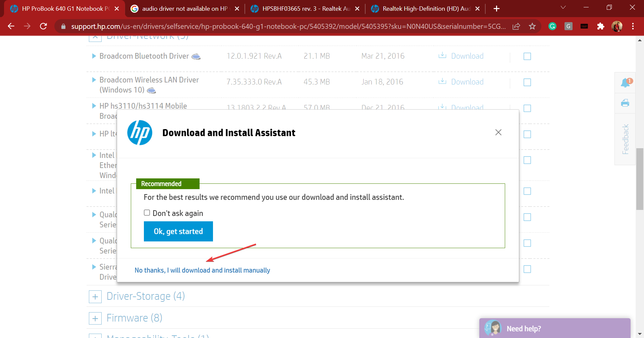The height and width of the screenshot is (338, 644).
Task: Expand the Driver-Storage (4) section
Action: click(x=95, y=297)
